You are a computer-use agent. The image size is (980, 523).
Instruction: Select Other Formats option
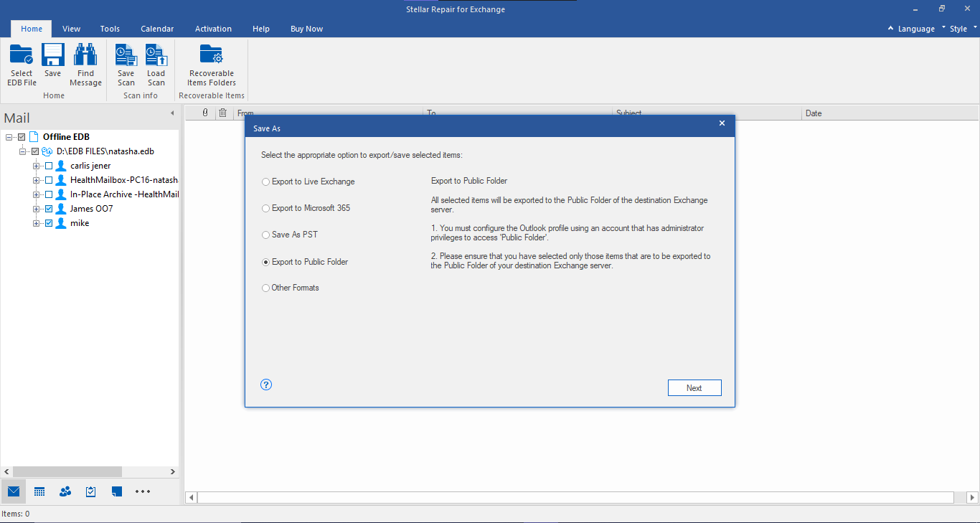[x=291, y=288]
